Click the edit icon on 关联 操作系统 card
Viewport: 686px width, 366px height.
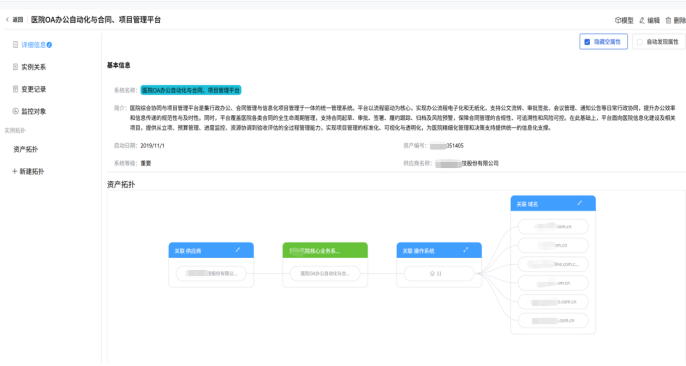pyautogui.click(x=466, y=250)
